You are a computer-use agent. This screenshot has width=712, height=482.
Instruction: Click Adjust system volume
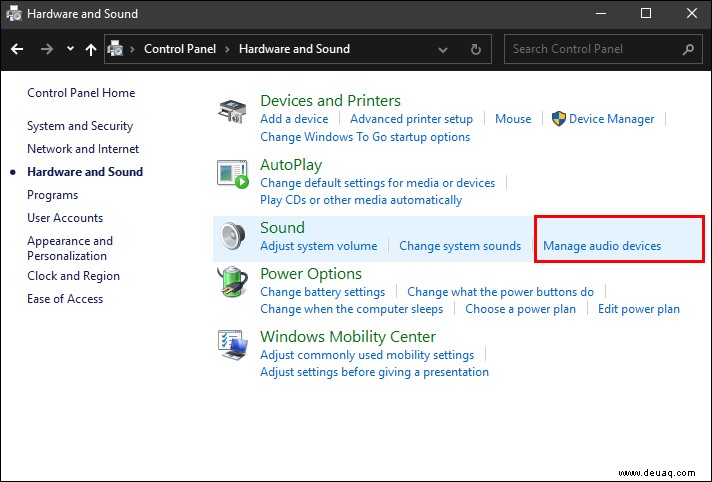(x=319, y=246)
